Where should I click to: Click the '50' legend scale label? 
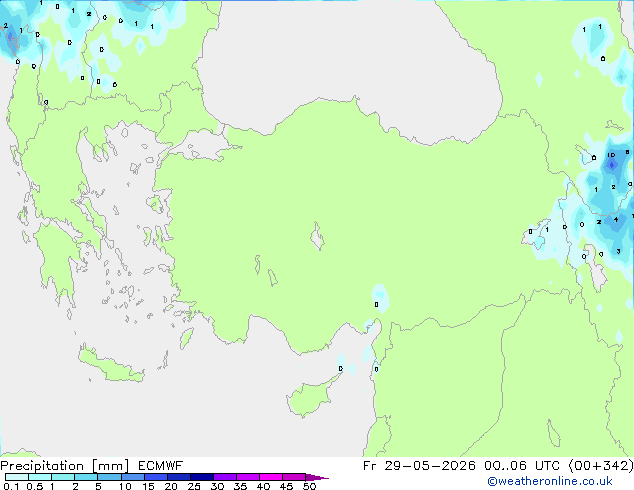pos(309,486)
